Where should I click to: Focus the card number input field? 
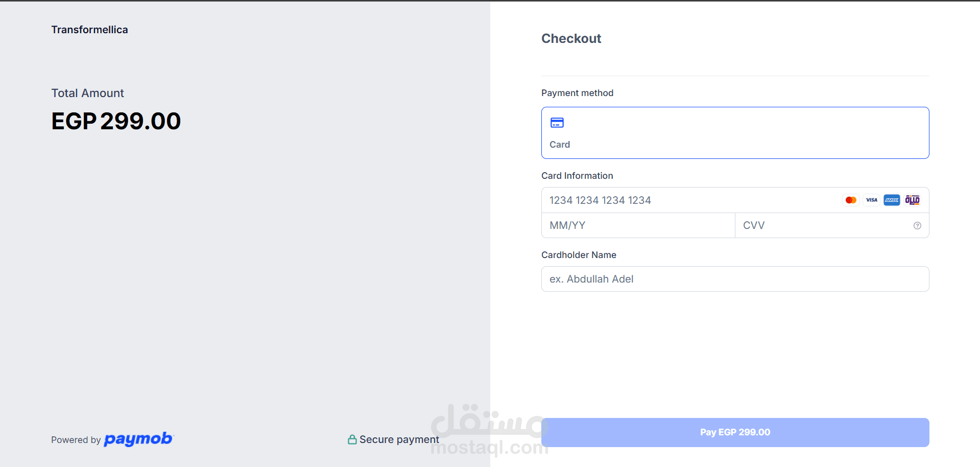pos(735,200)
